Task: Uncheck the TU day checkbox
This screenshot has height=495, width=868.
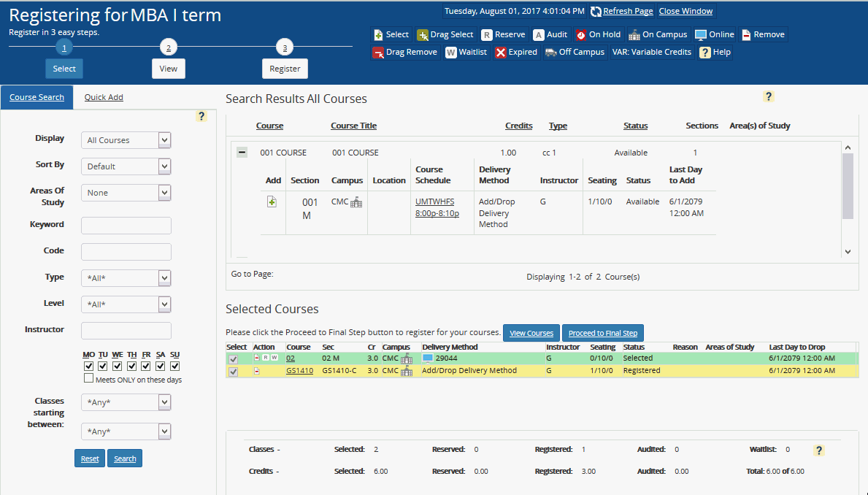Action: click(102, 366)
